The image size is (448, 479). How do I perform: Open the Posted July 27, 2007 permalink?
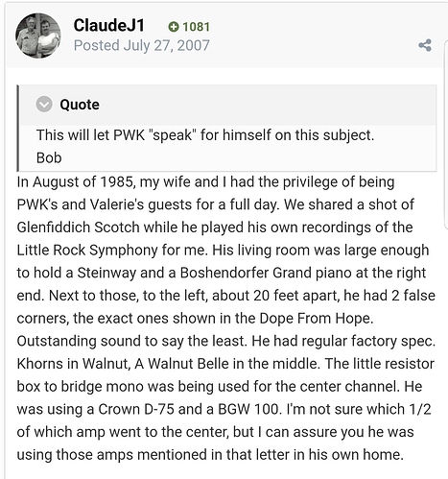tap(141, 45)
